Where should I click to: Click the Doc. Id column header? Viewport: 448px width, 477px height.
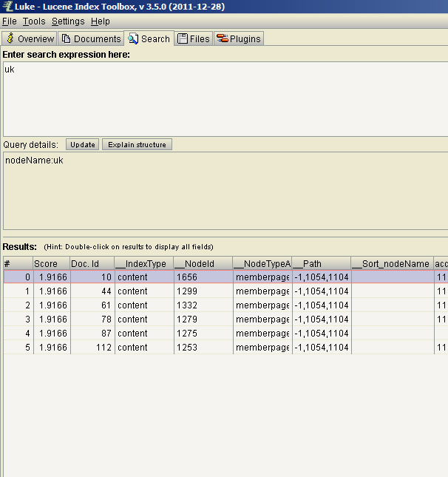92,263
